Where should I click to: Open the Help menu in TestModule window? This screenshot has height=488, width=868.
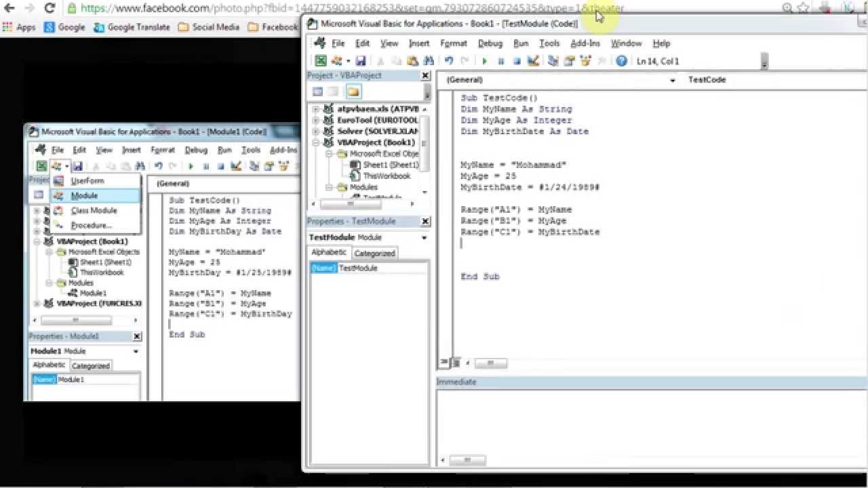click(661, 43)
